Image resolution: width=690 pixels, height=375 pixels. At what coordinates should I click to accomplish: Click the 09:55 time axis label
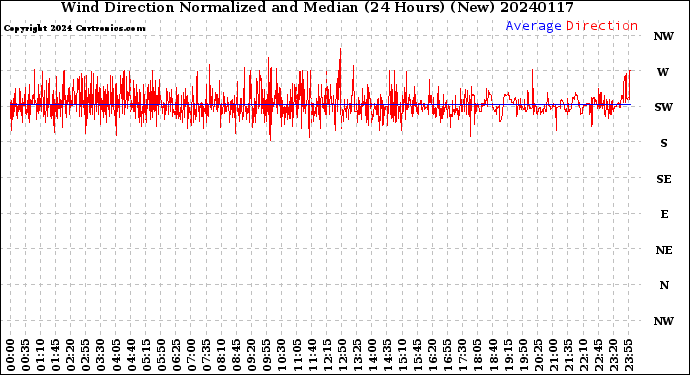click(x=267, y=355)
